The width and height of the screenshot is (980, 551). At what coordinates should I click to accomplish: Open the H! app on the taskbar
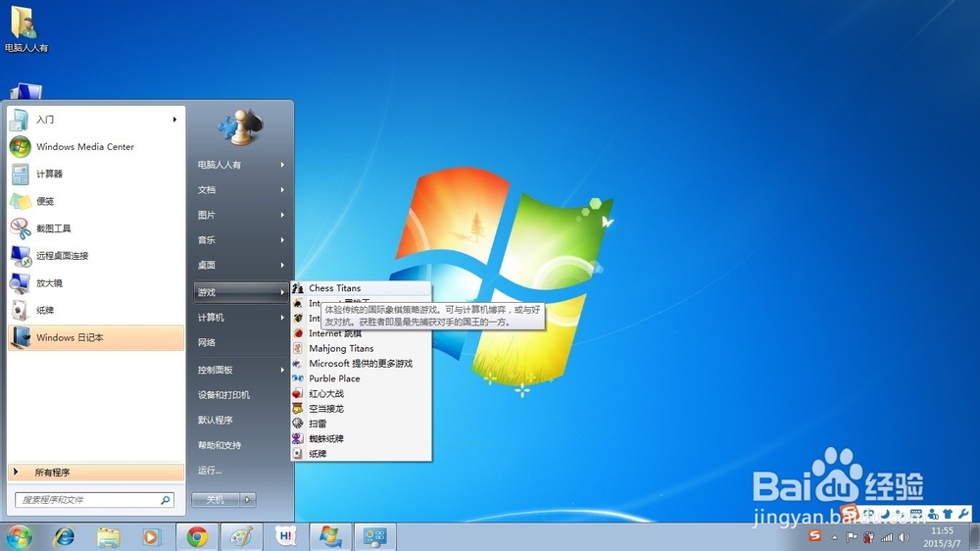[285, 537]
